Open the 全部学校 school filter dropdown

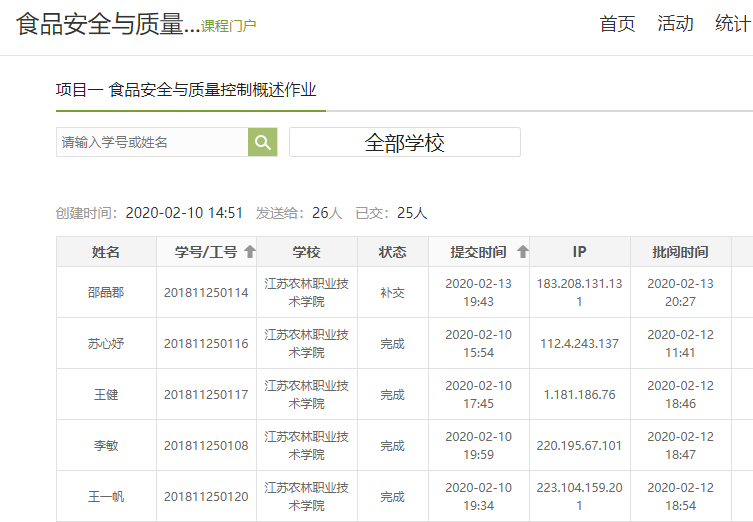click(404, 142)
